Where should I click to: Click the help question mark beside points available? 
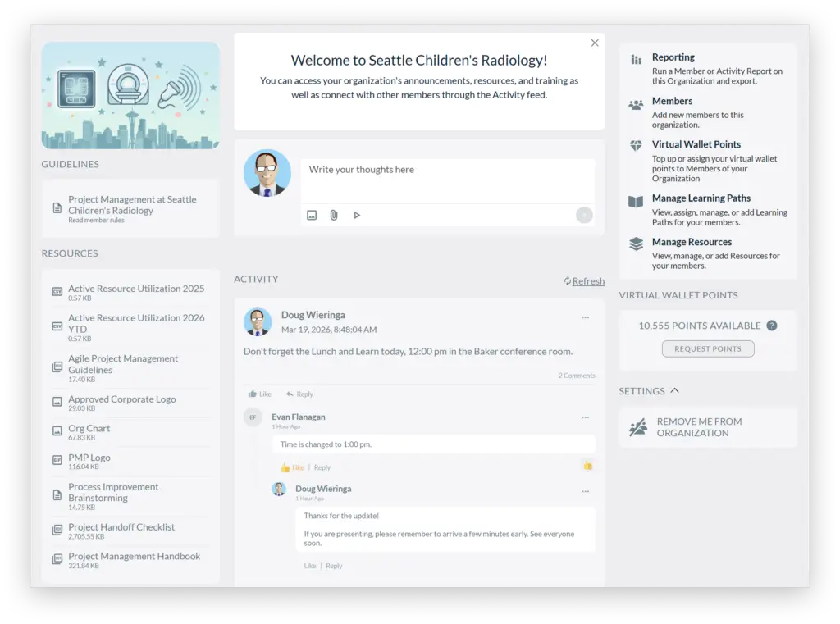772,326
